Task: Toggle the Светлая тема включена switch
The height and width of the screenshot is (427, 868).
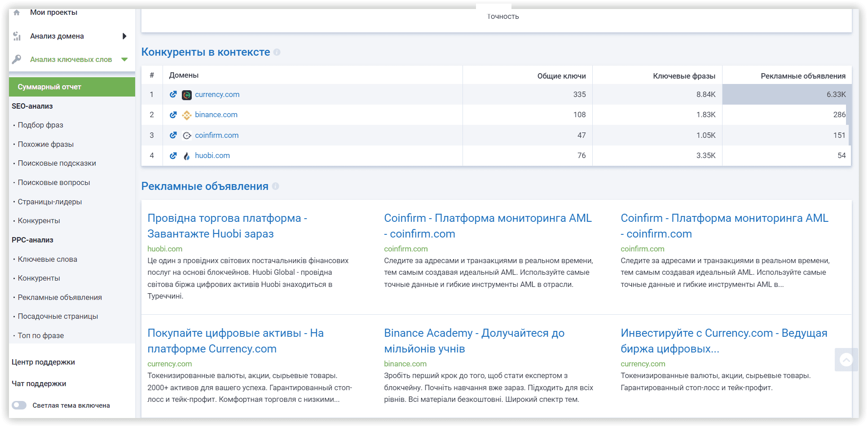Action: point(19,405)
